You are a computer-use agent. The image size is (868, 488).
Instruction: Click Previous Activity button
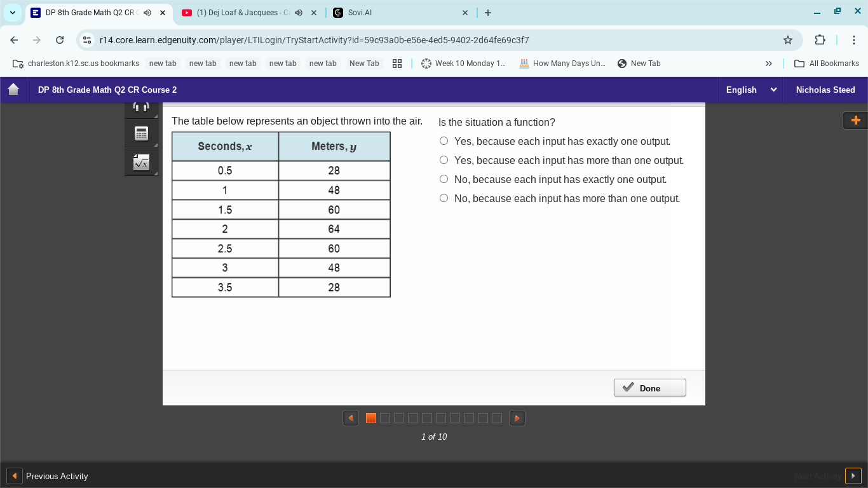[48, 476]
